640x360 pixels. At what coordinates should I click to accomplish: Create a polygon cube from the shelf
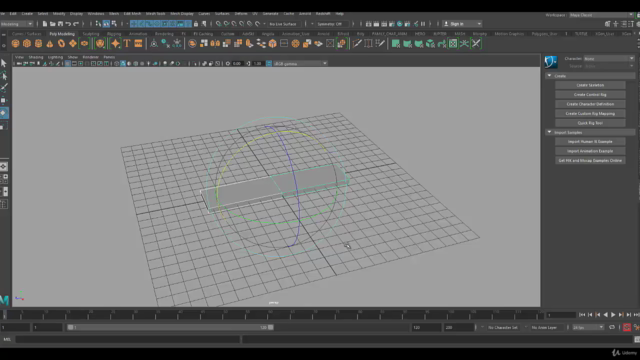click(x=27, y=44)
